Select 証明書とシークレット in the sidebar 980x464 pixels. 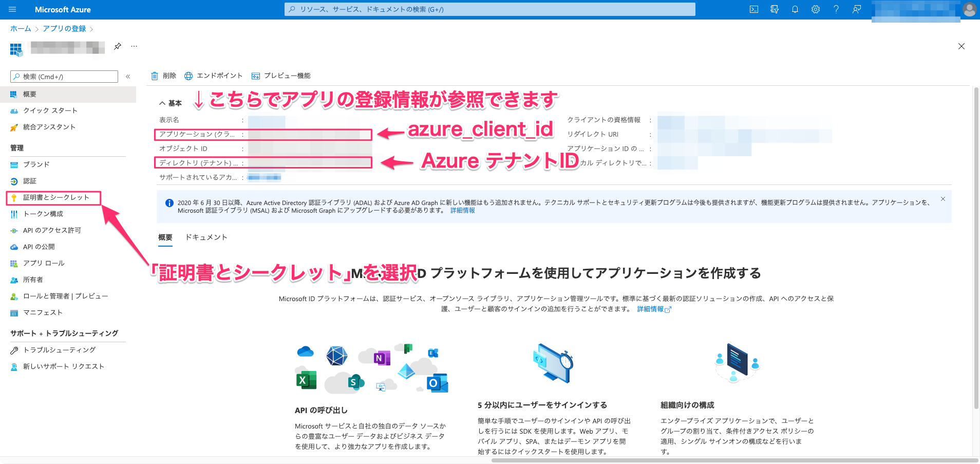(55, 197)
